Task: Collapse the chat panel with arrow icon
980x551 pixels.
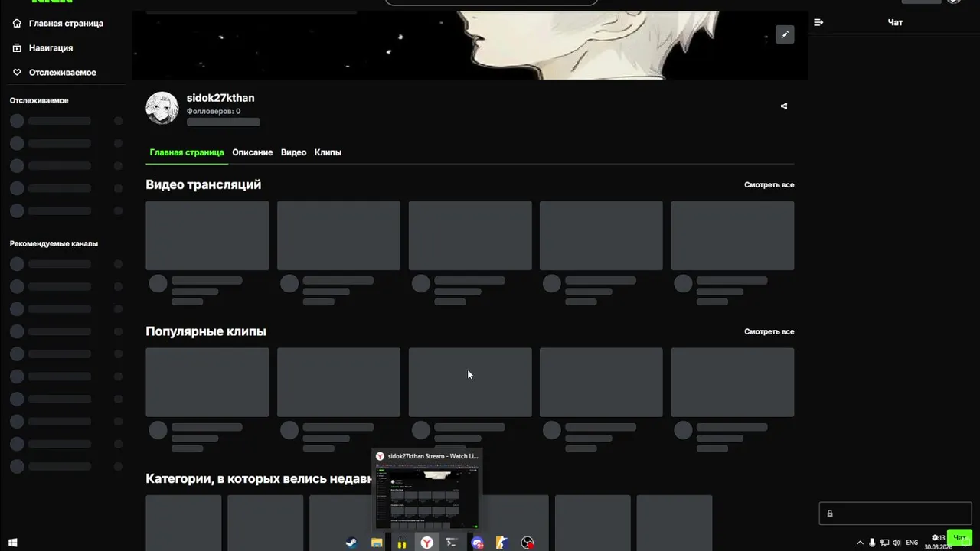Action: click(x=818, y=22)
